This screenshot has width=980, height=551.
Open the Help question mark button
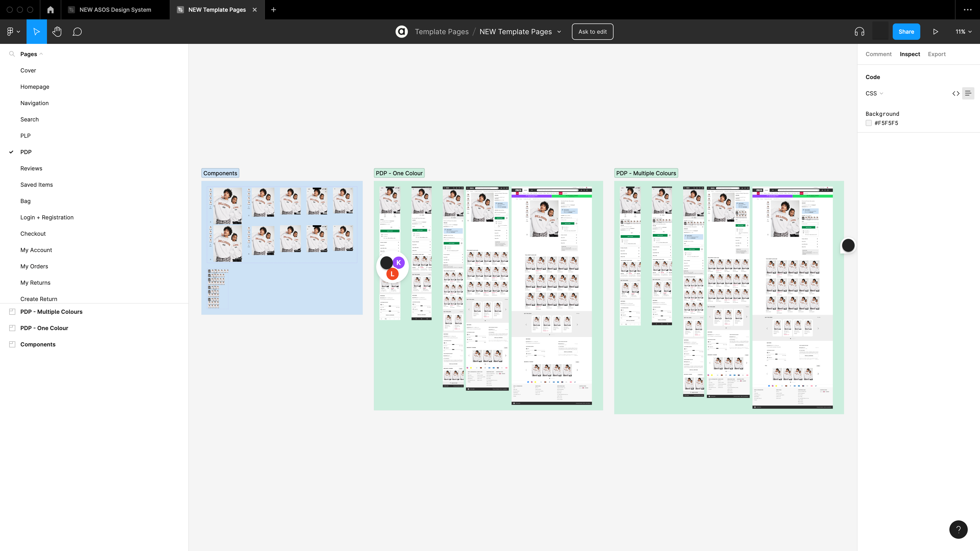tap(958, 529)
